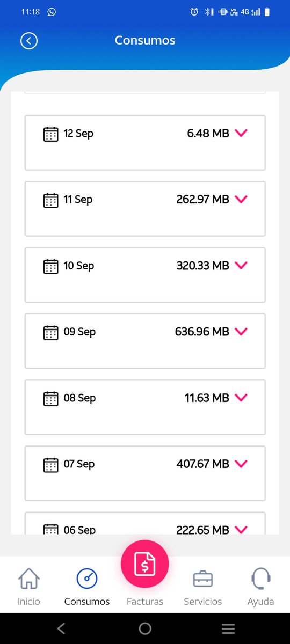Open the Inicio home icon

[29, 579]
